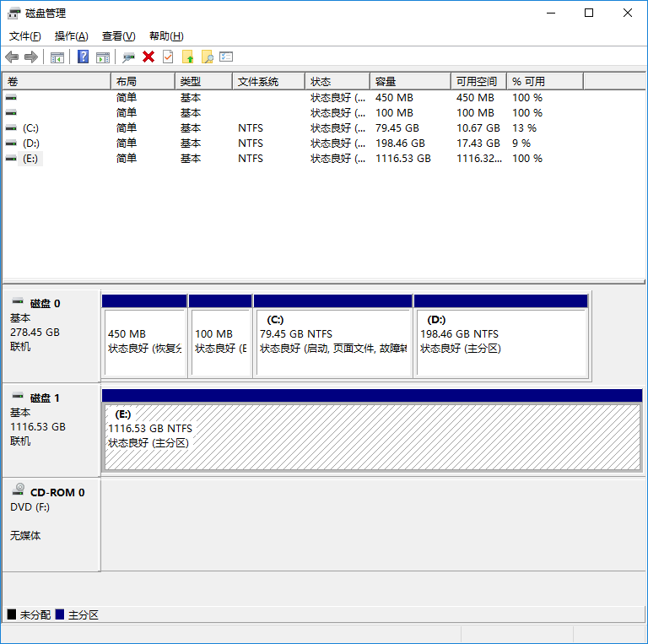Toggle the console tree pane icon
This screenshot has height=644, width=648.
[x=57, y=57]
